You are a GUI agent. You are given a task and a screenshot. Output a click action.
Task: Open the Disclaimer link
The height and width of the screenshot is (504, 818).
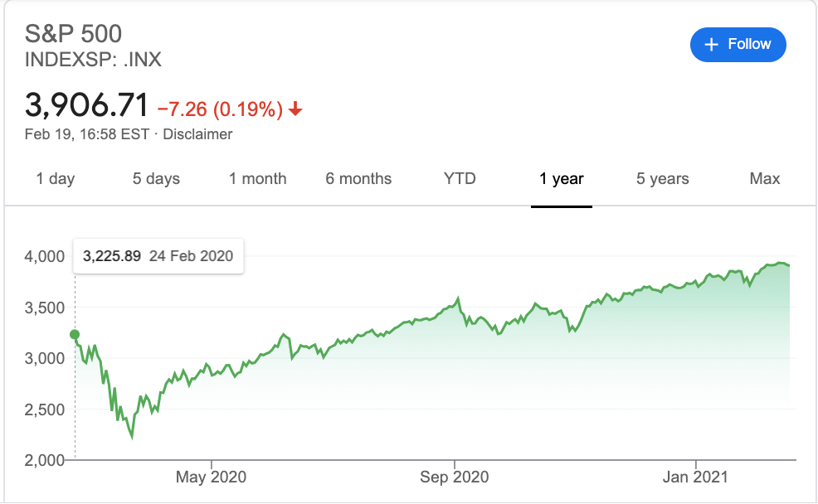coord(197,133)
